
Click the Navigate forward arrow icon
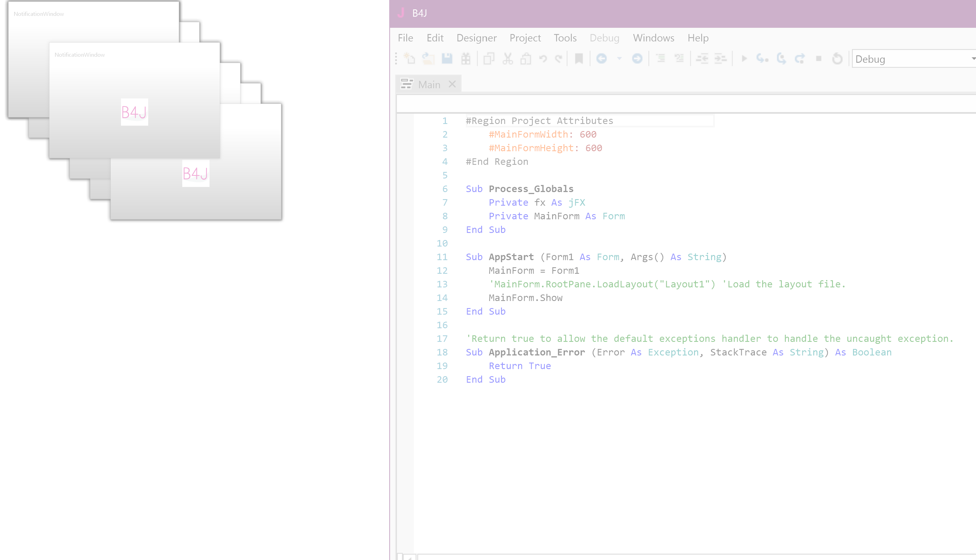click(x=637, y=59)
